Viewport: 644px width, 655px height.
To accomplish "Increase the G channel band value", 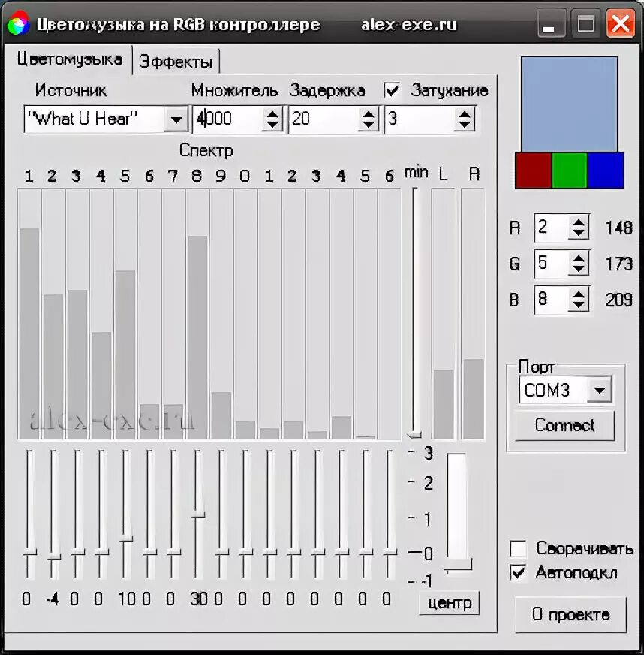I will point(579,258).
